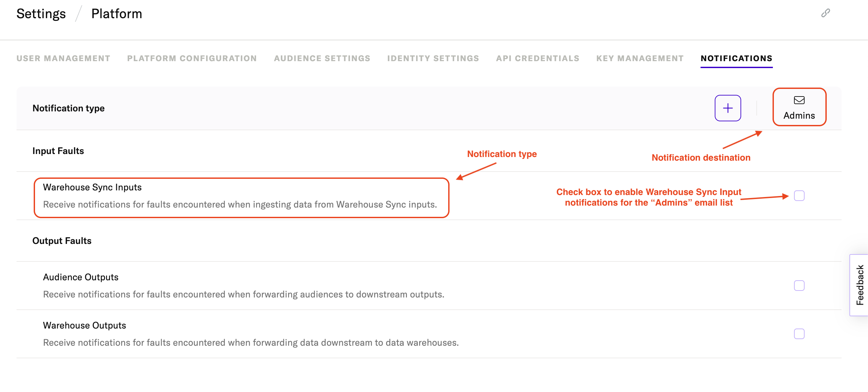868x392 pixels.
Task: Select the Warehouse Sync Inputs row title
Action: [x=92, y=187]
